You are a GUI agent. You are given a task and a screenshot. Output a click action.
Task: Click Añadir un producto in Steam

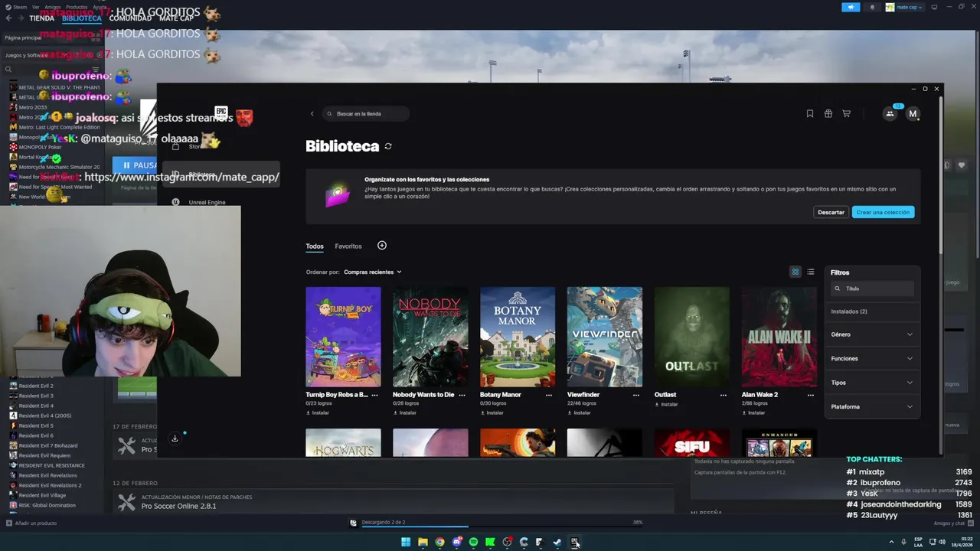[x=31, y=523]
